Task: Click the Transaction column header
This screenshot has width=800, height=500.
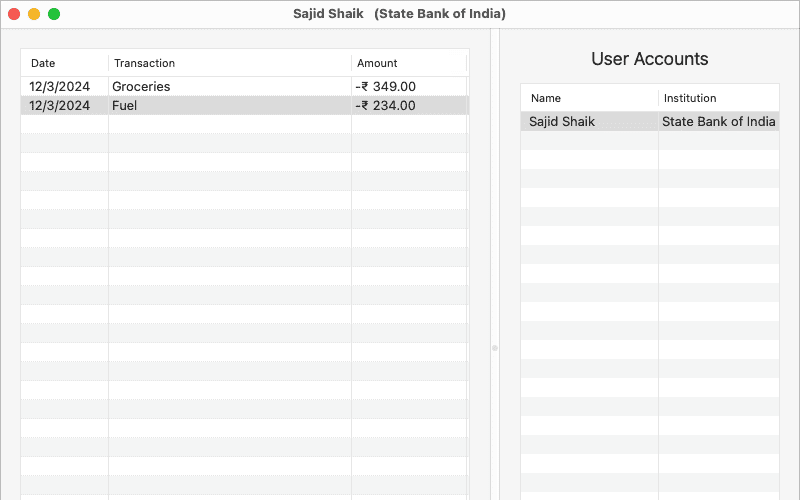Action: click(144, 63)
